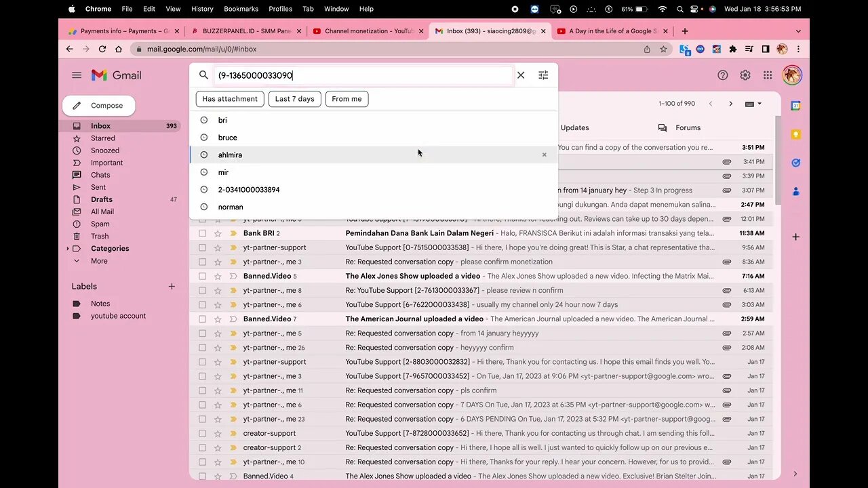Select checkbox for 'please review n confirm' email
The width and height of the screenshot is (868, 488).
click(x=202, y=290)
